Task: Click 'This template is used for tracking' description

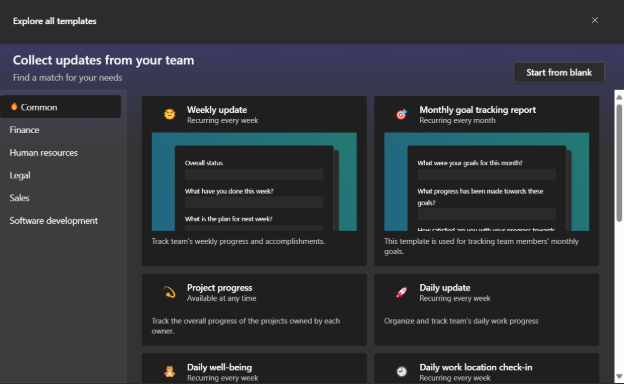Action: [481, 246]
